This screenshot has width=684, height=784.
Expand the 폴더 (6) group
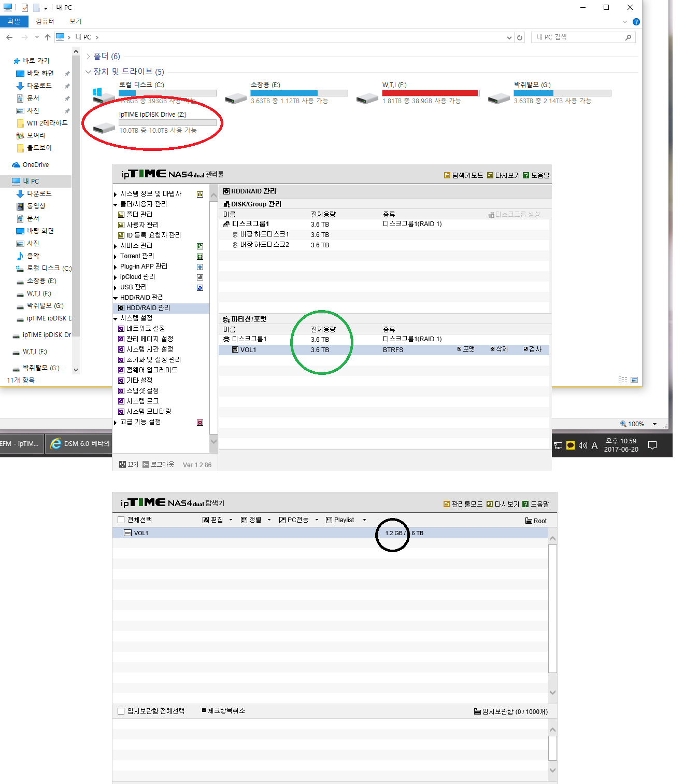point(89,56)
